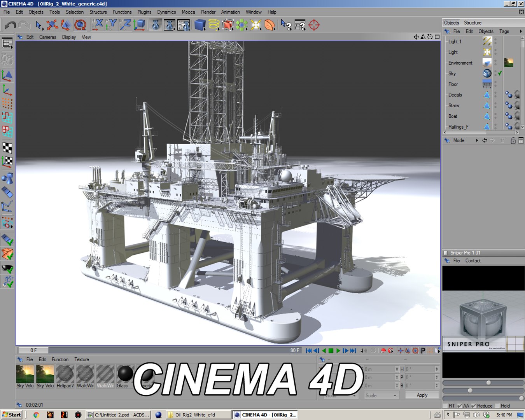The width and height of the screenshot is (525, 420).
Task: Play animation forward
Action: point(338,351)
